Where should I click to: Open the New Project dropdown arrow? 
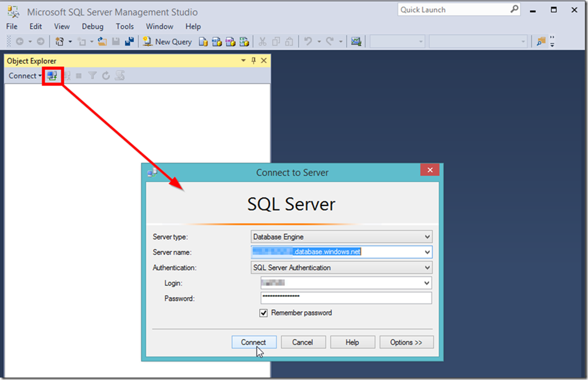click(70, 42)
